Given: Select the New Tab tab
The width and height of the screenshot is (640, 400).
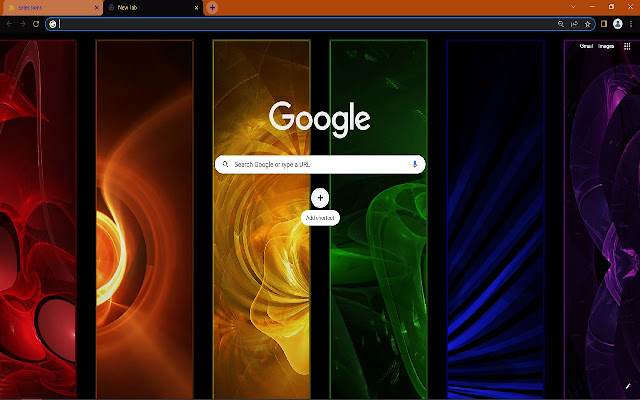Looking at the screenshot, I should [153, 8].
